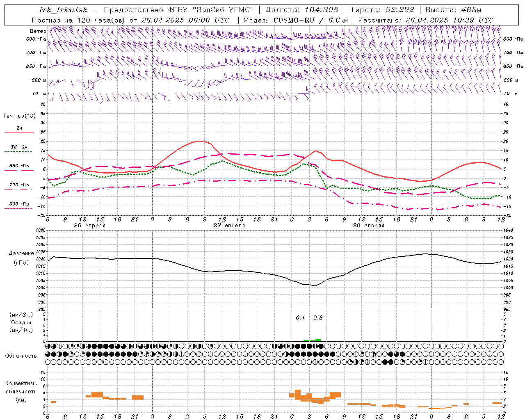Select the Давление panel label
The width and height of the screenshot is (525, 420).
21,253
